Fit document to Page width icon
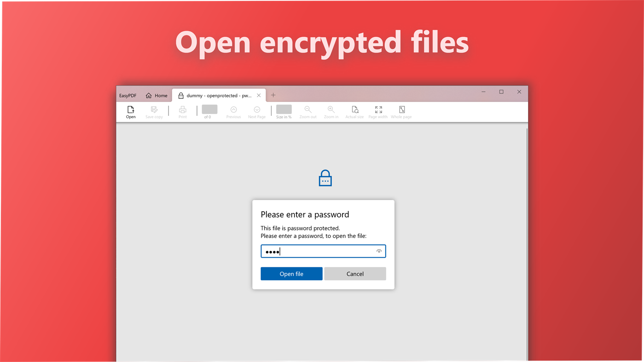This screenshot has width=644, height=362. coord(378,109)
